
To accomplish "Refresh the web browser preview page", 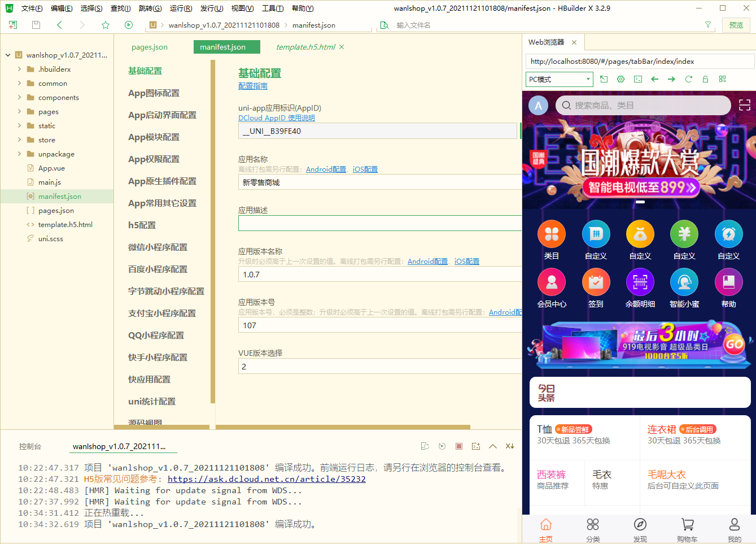I will pyautogui.click(x=688, y=79).
